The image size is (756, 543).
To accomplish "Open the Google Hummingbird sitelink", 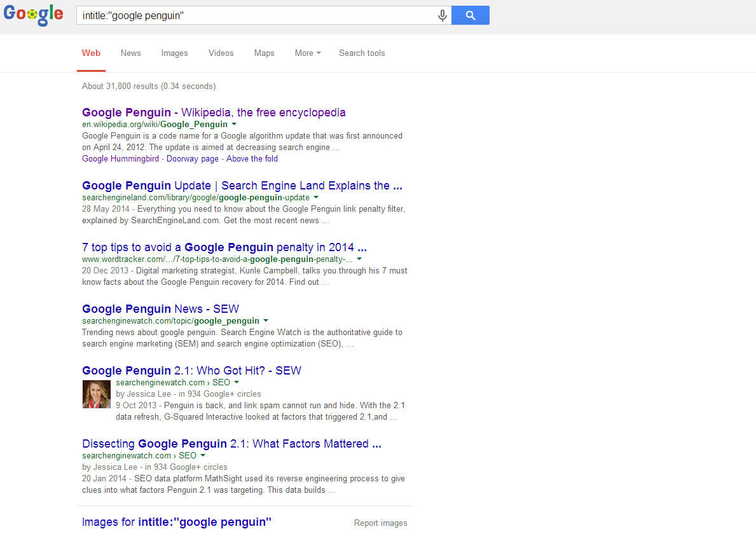I will point(120,159).
